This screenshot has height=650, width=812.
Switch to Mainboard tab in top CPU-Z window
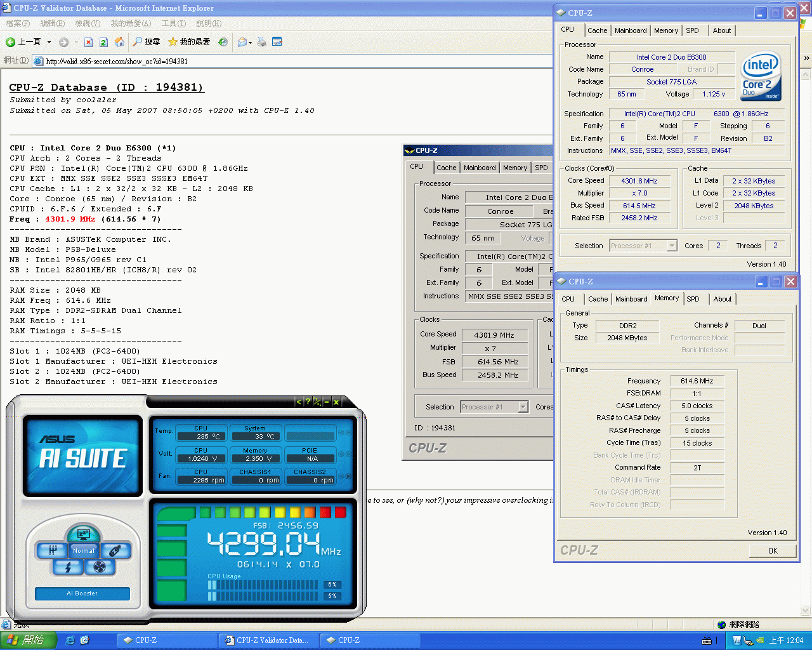(x=631, y=30)
